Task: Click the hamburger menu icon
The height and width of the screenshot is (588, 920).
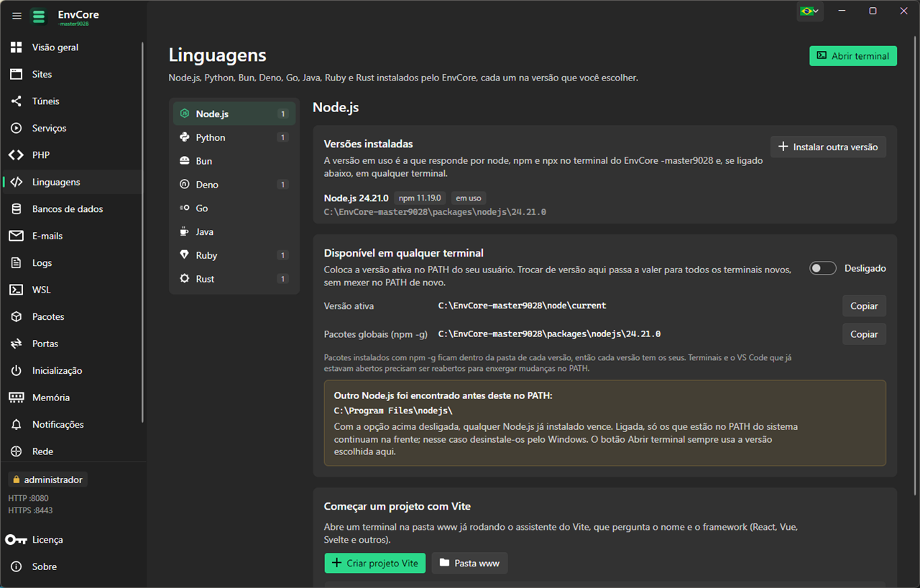Action: [17, 16]
